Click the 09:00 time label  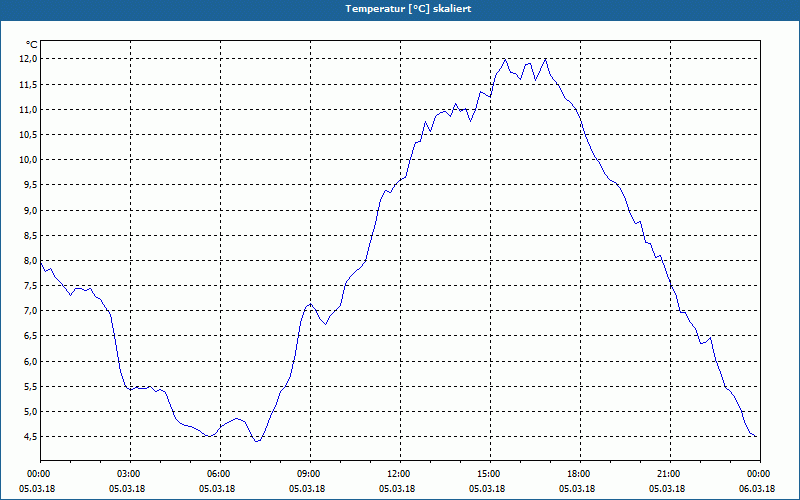[x=310, y=474]
